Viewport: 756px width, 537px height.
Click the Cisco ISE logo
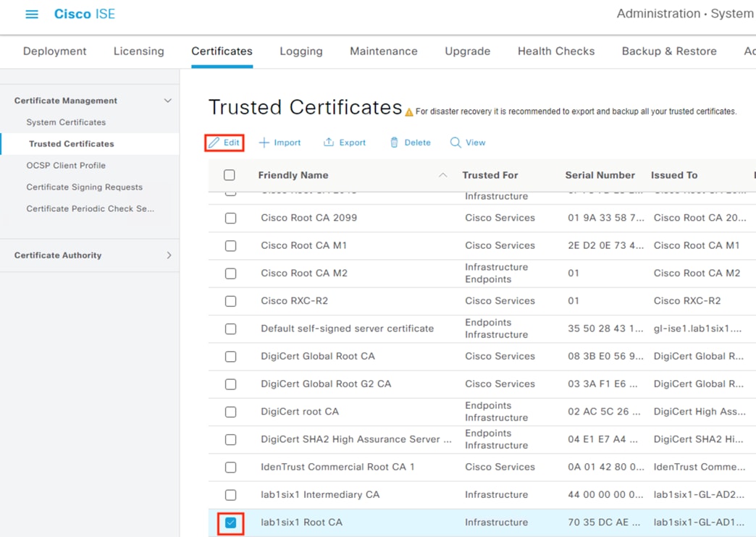click(85, 14)
